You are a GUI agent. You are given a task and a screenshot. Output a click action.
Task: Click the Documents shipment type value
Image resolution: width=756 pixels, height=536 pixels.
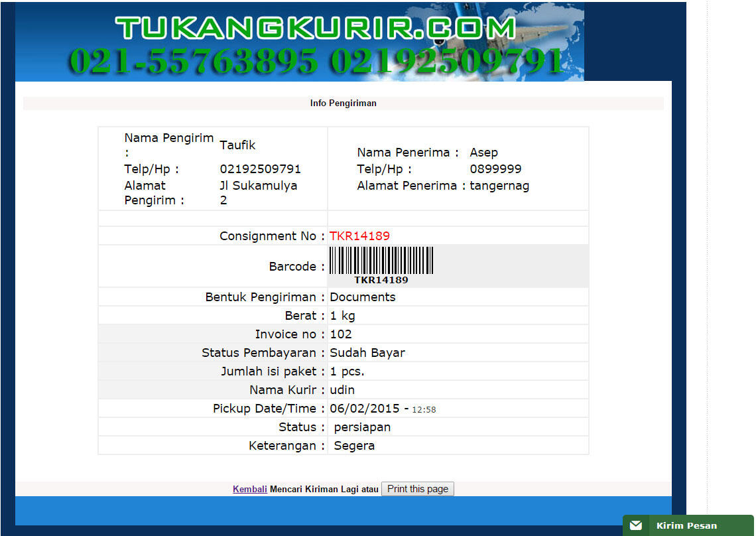pyautogui.click(x=363, y=297)
